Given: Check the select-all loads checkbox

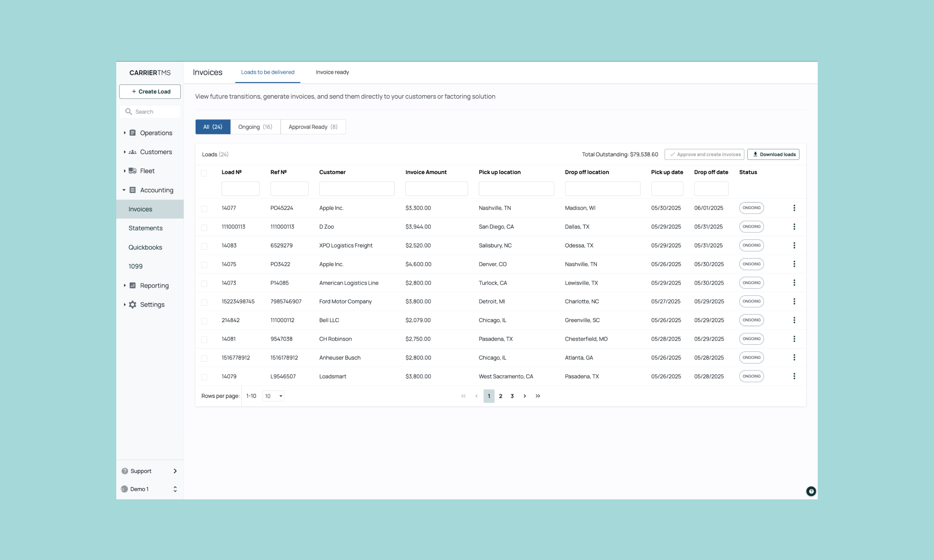Looking at the screenshot, I should click(x=204, y=173).
